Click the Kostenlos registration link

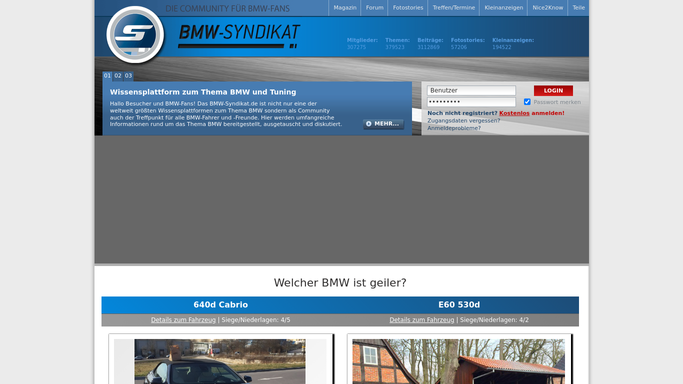(x=514, y=113)
